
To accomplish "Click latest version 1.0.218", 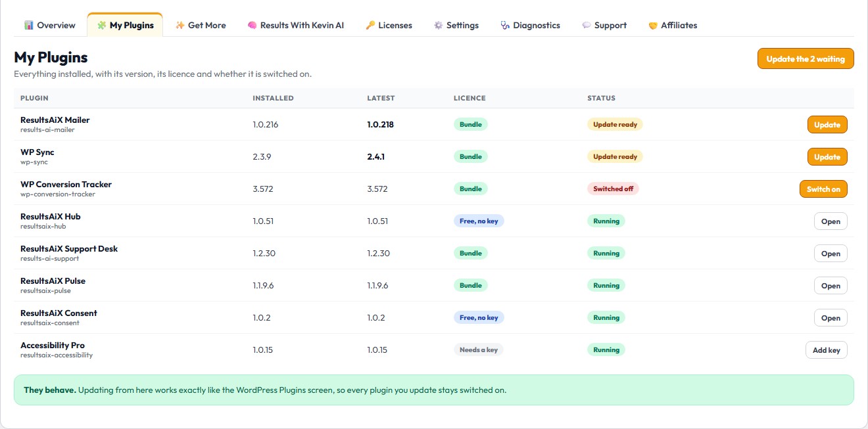I will pos(381,124).
